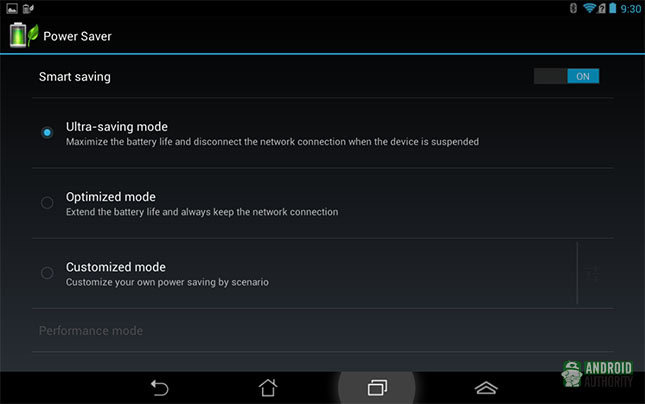The height and width of the screenshot is (404, 645).
Task: Tap the up-chevron navigation bar icon
Action: click(486, 388)
